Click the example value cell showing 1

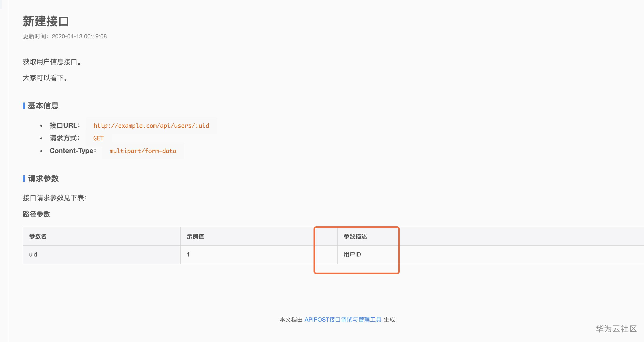click(x=188, y=255)
